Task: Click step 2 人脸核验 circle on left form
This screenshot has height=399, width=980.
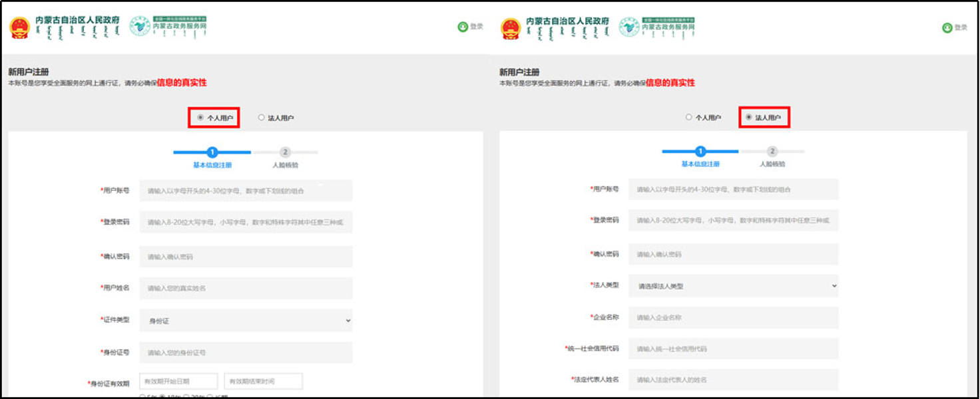Action: [x=285, y=152]
